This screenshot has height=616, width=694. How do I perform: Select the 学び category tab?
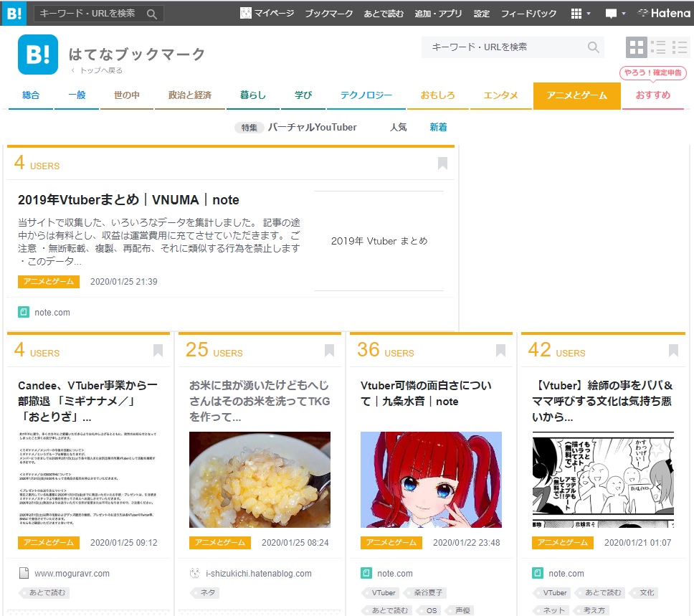(x=303, y=95)
